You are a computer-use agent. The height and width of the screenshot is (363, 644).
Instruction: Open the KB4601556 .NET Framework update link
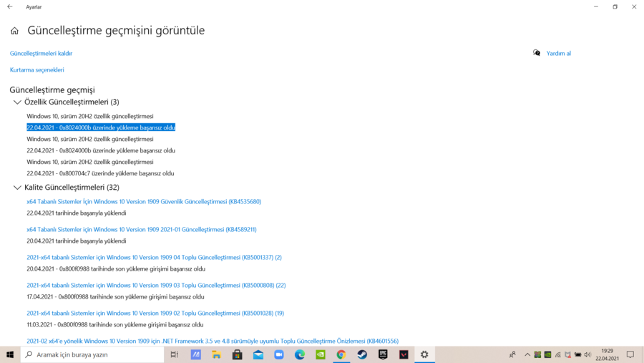[213, 341]
